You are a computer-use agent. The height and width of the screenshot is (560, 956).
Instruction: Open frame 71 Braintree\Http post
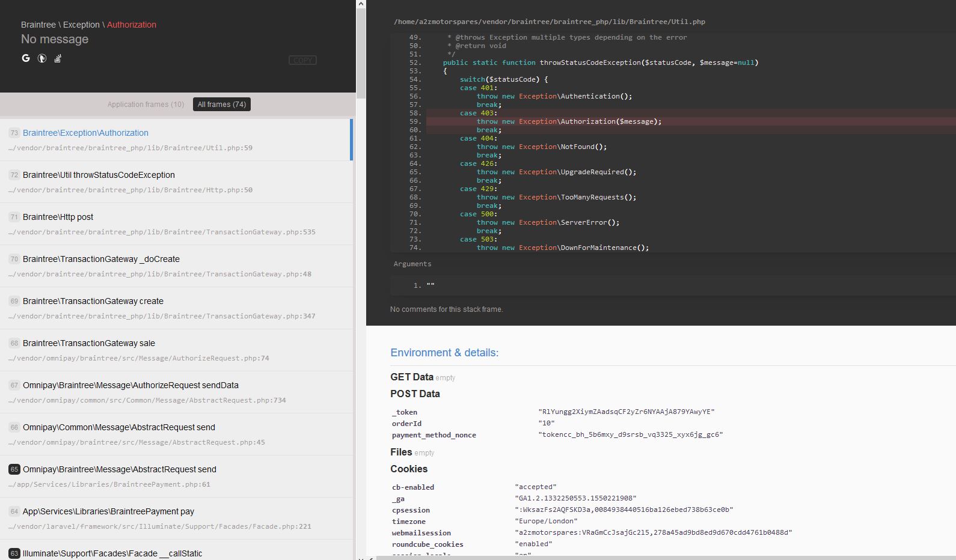pos(176,224)
